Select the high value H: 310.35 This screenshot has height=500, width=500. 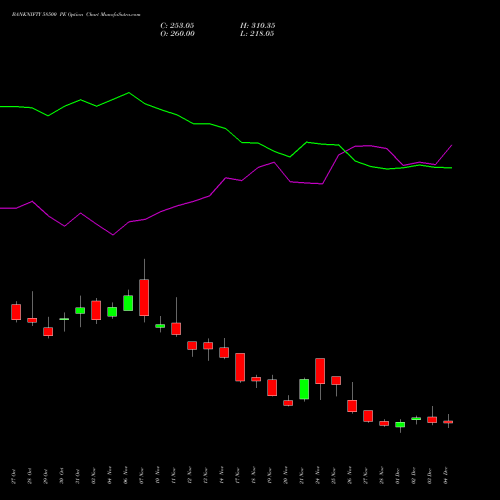258,26
